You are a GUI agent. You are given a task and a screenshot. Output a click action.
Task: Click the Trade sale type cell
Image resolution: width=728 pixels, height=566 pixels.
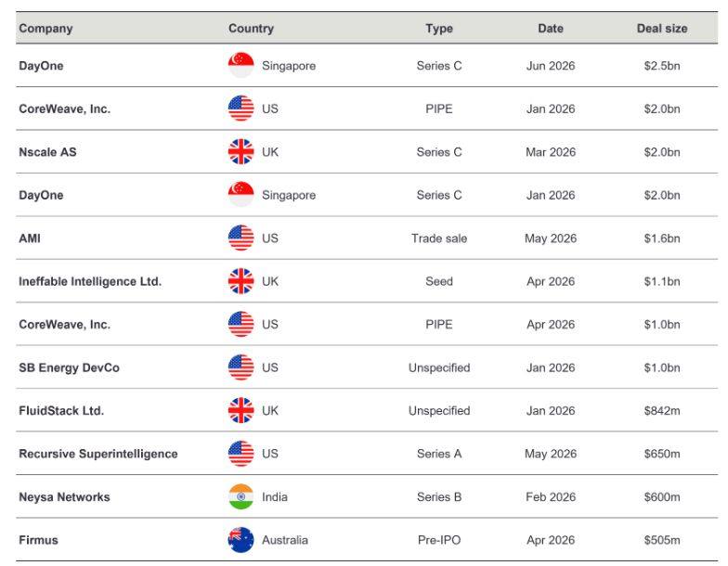point(438,238)
